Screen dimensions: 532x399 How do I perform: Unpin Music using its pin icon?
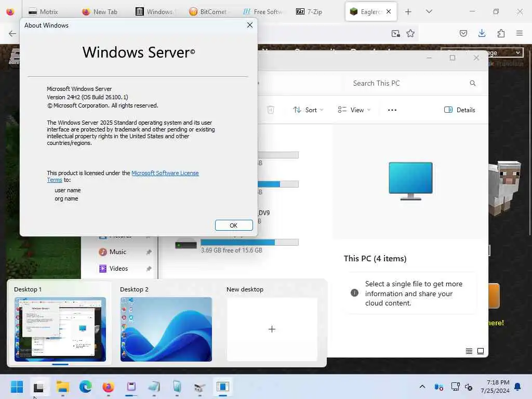pyautogui.click(x=149, y=252)
